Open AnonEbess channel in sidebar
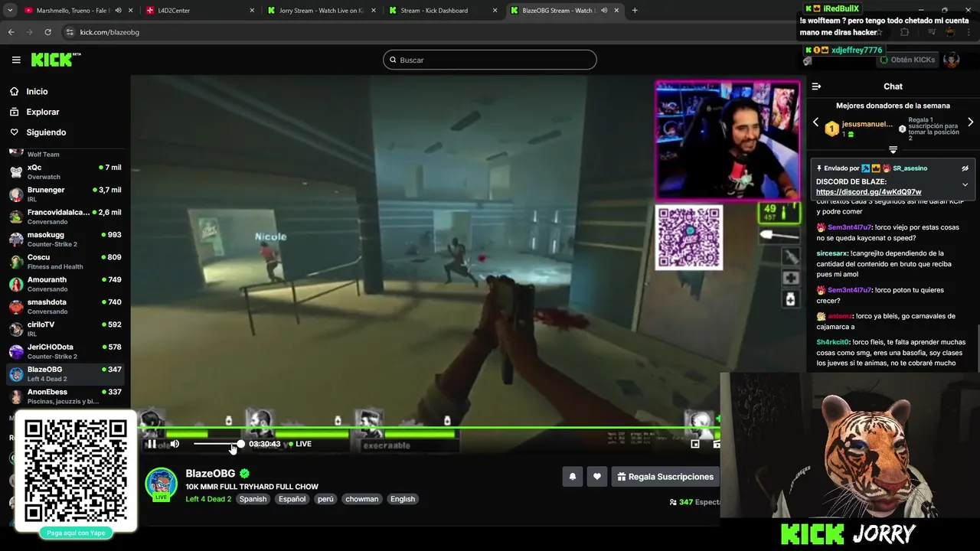Image resolution: width=980 pixels, height=551 pixels. coord(65,396)
